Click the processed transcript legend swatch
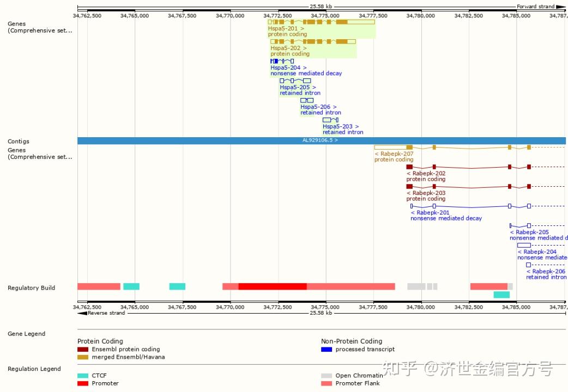Viewport: 568px width, 392px height. 326,349
